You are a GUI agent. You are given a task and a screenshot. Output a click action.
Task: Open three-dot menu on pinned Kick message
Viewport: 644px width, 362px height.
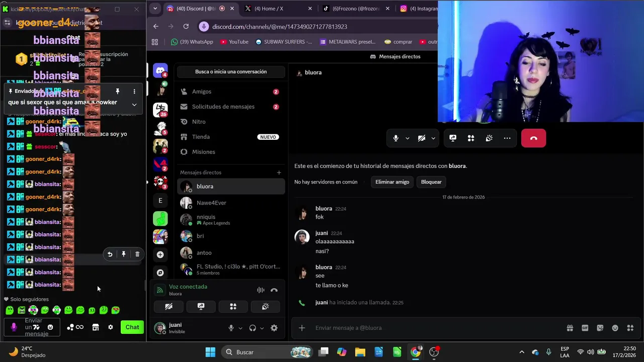point(134,91)
